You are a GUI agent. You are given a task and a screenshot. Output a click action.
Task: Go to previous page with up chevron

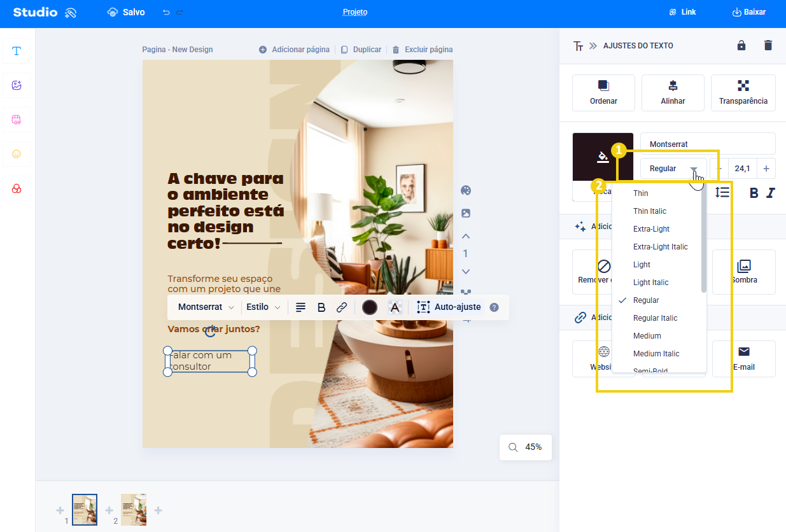[466, 236]
